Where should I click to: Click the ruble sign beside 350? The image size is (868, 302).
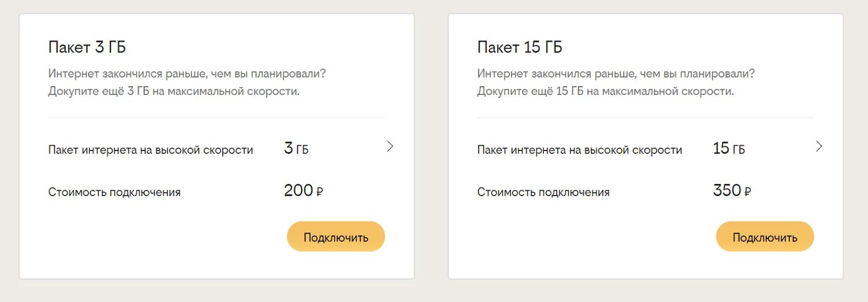pyautogui.click(x=748, y=192)
